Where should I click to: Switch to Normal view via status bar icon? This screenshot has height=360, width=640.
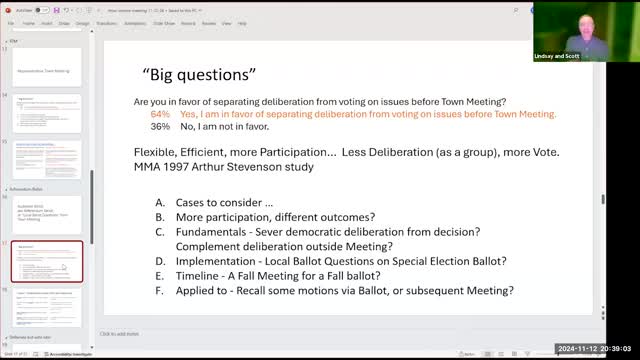[488, 354]
